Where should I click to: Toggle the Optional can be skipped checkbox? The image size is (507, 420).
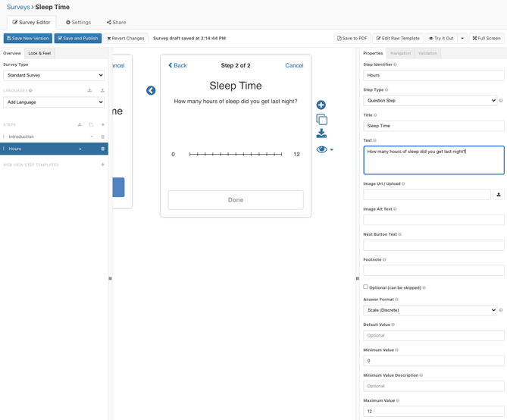pyautogui.click(x=366, y=287)
